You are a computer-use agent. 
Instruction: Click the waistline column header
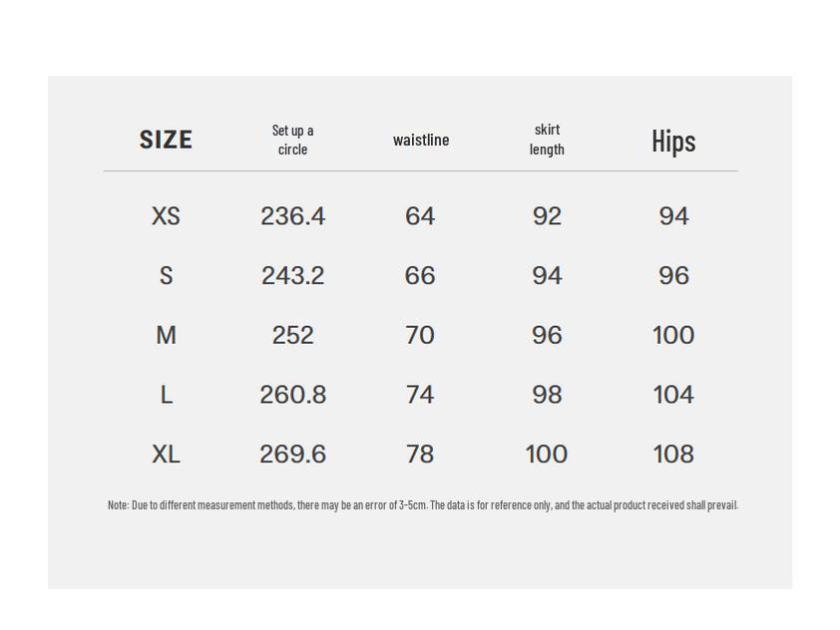[421, 140]
